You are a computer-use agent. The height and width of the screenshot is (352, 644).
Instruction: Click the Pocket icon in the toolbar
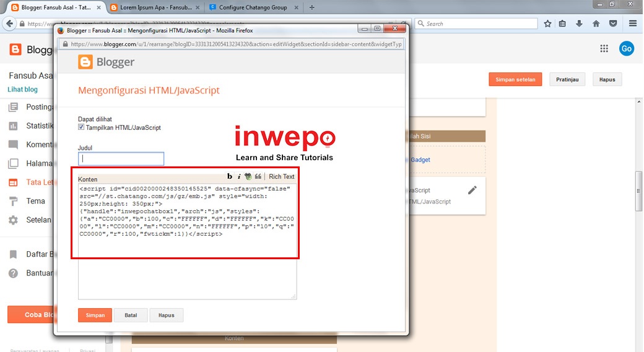613,24
